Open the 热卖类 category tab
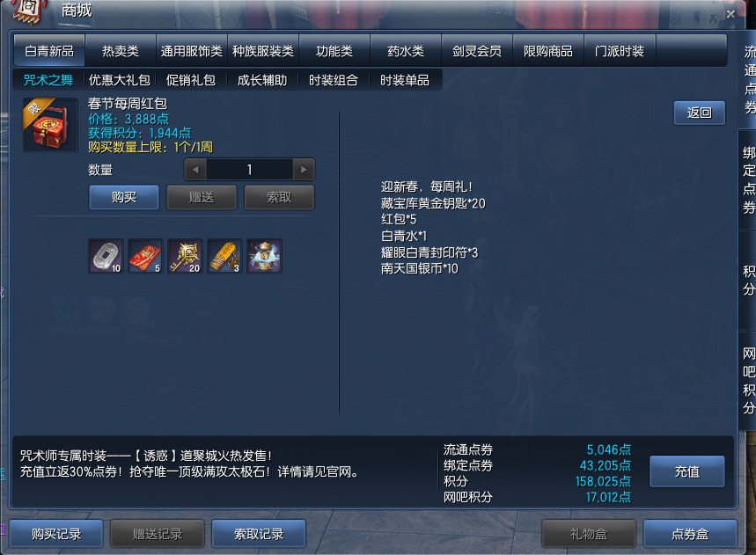756x555 pixels. 121,51
